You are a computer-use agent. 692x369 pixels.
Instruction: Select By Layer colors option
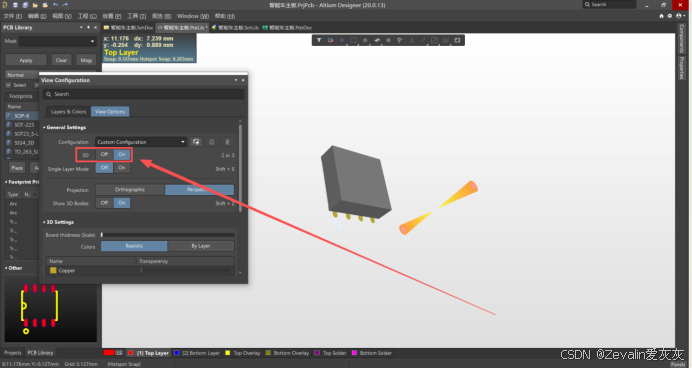coord(201,246)
